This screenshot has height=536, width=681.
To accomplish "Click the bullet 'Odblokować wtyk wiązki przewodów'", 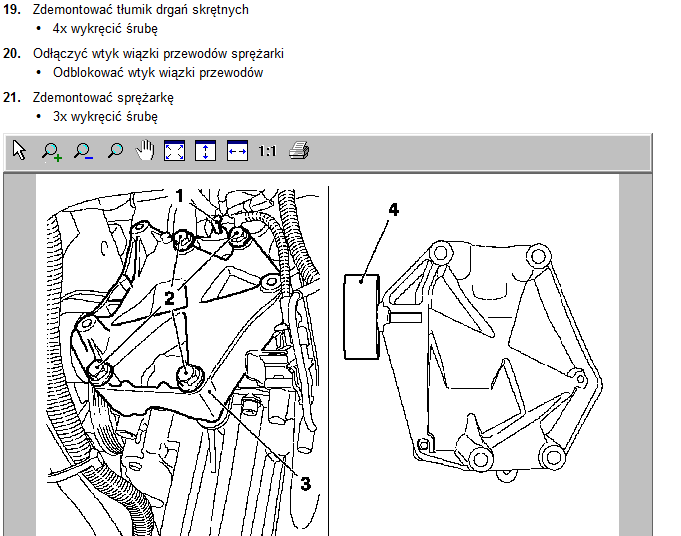I will coord(157,73).
